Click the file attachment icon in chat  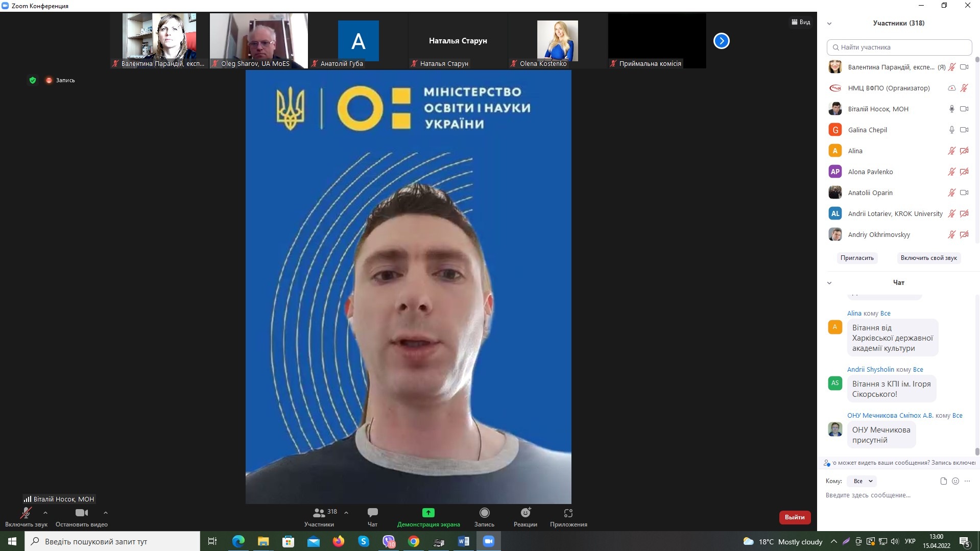[943, 481]
